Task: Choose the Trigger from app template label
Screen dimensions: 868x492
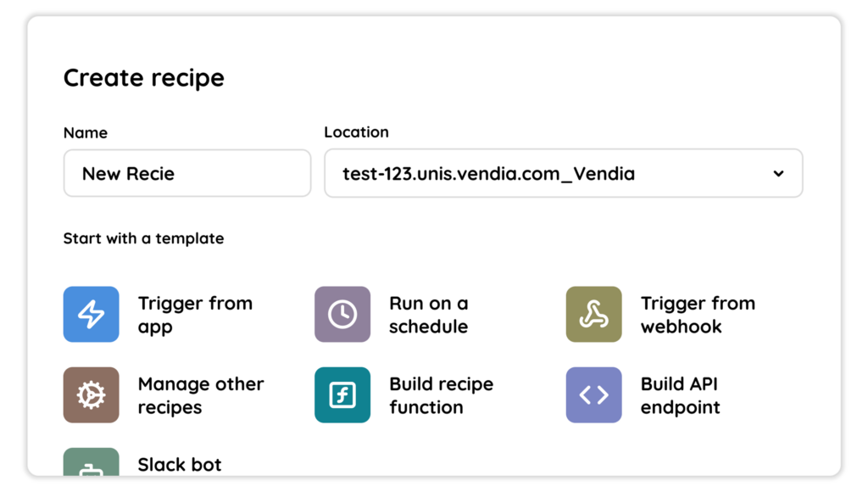Action: pos(195,315)
